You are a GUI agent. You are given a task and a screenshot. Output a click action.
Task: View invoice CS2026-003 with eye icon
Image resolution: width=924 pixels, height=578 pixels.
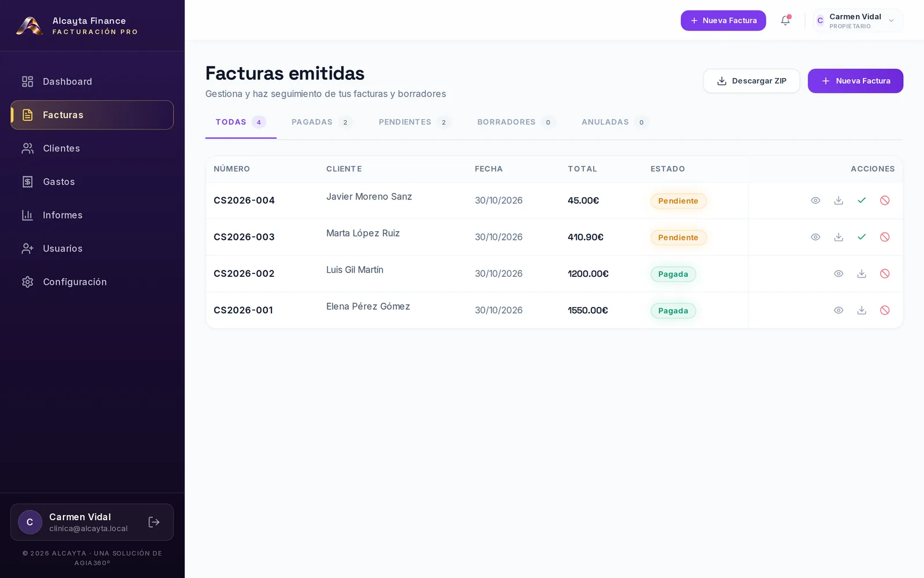(815, 237)
